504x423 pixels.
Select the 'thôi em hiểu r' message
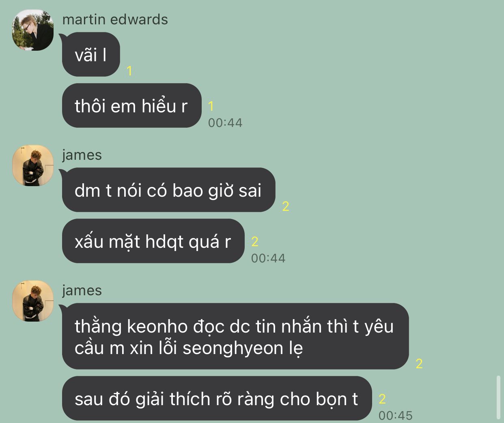coord(131,105)
